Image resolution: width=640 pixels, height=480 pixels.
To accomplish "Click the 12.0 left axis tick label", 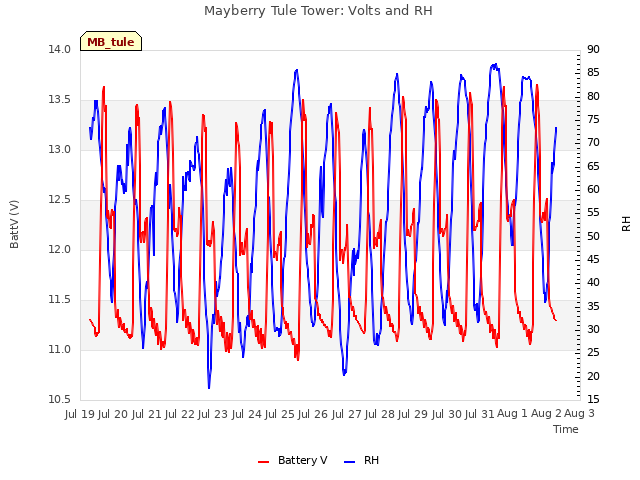I will pyautogui.click(x=59, y=250).
